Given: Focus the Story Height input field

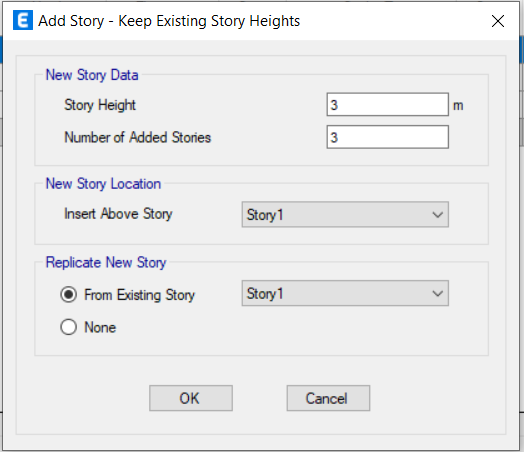Looking at the screenshot, I should (388, 105).
